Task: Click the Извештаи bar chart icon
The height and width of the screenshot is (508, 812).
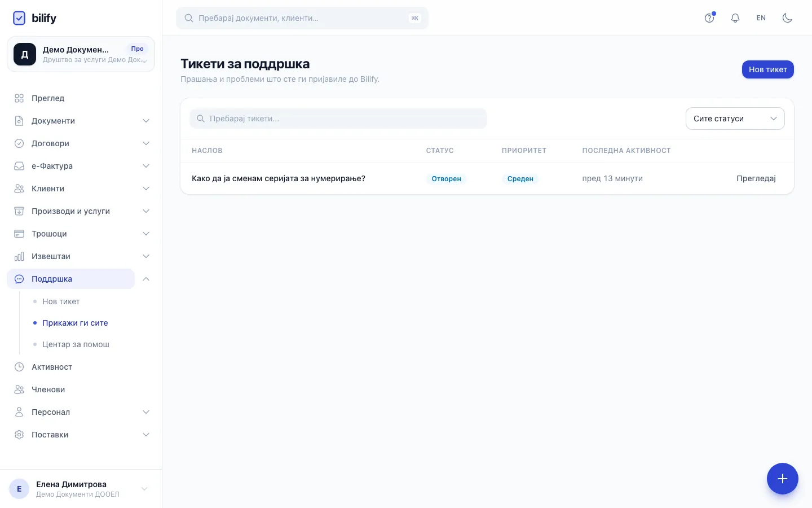Action: (19, 256)
